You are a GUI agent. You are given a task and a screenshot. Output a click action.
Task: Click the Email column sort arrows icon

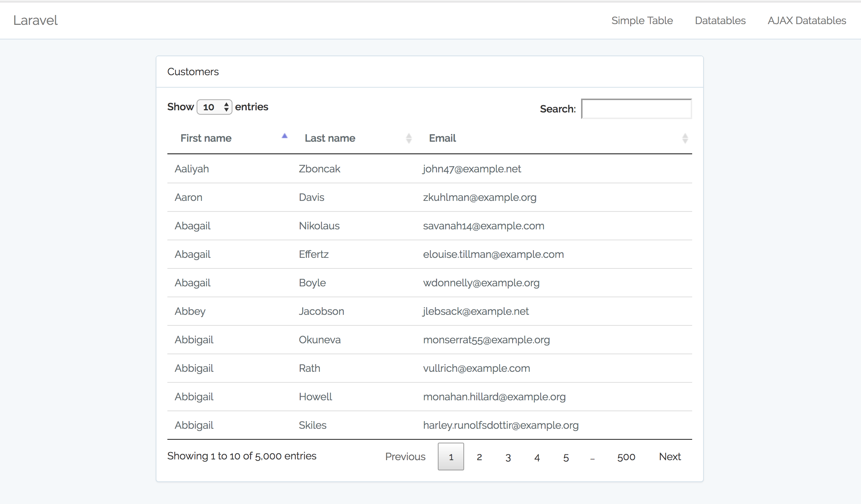685,138
